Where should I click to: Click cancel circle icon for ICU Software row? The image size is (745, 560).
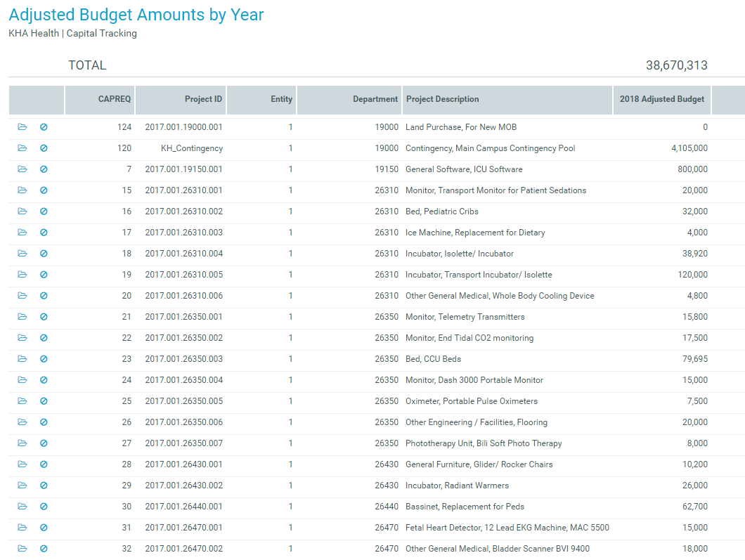pos(44,169)
